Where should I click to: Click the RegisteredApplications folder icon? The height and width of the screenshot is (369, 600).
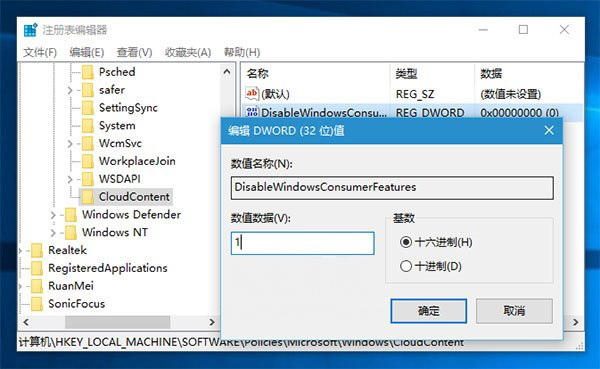tap(37, 268)
